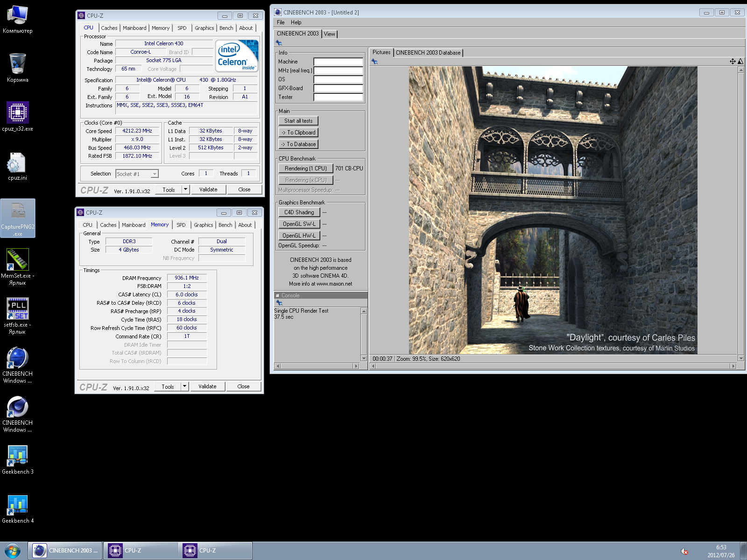Click the triangle icon at Pictures panel corner

coord(740,61)
